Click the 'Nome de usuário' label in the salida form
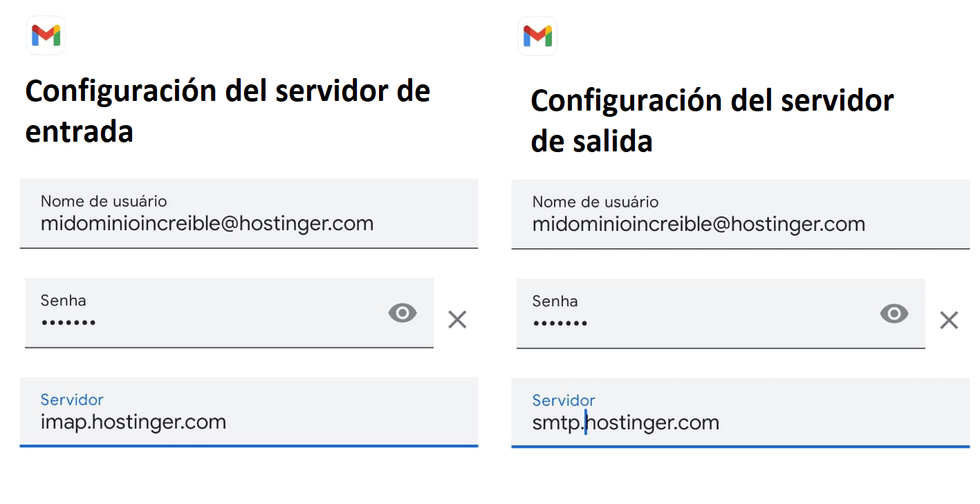 [595, 202]
